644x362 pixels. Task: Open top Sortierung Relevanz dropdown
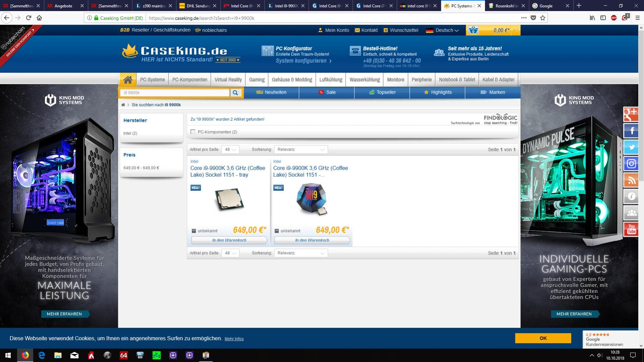(301, 150)
